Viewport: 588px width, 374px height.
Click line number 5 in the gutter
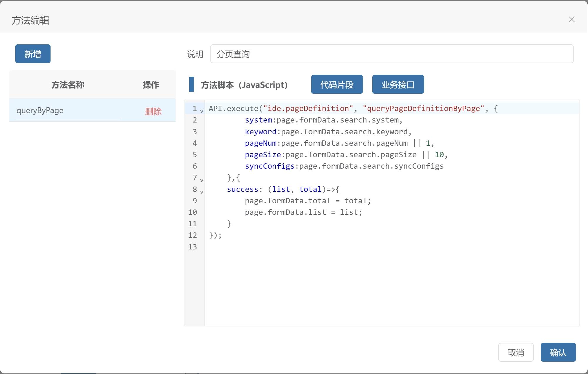[195, 155]
